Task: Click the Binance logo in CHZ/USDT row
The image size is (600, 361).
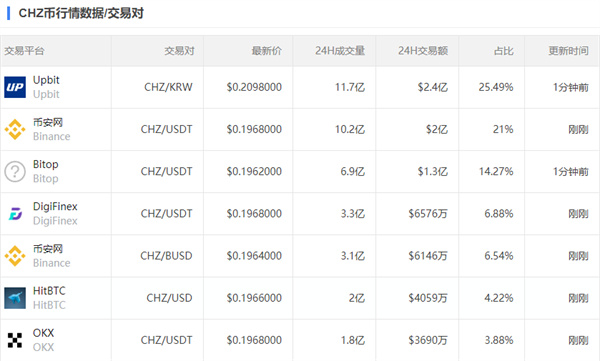Action: click(15, 129)
